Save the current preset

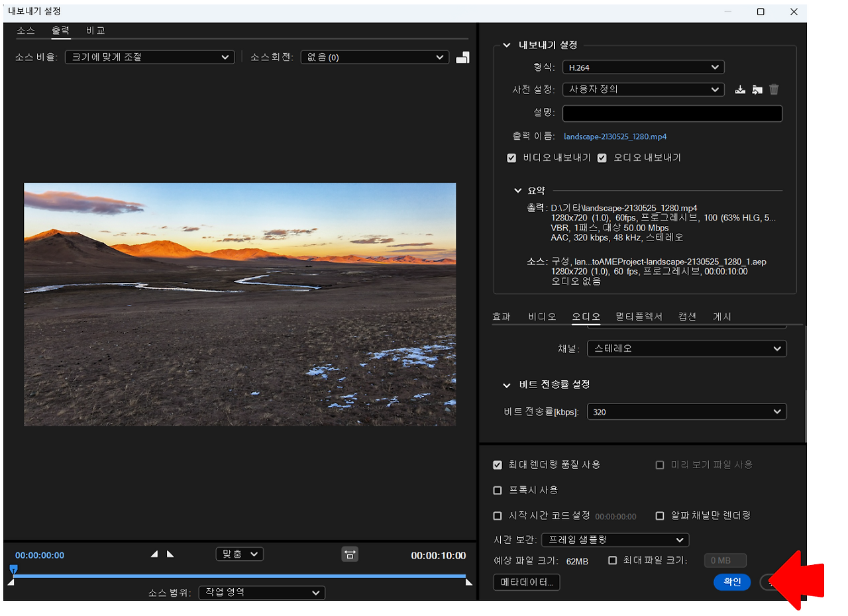740,89
